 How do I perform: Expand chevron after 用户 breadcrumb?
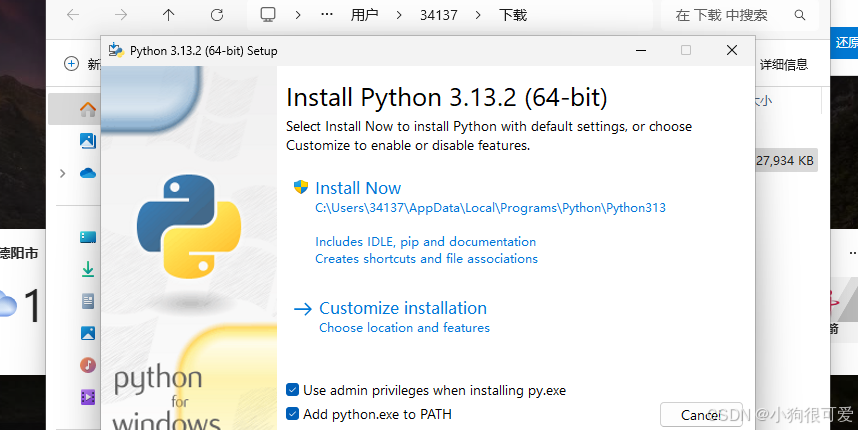(x=399, y=15)
